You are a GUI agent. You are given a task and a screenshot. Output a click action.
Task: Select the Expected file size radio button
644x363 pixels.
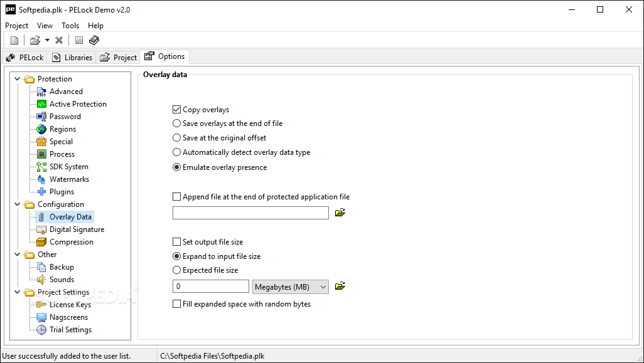[176, 270]
